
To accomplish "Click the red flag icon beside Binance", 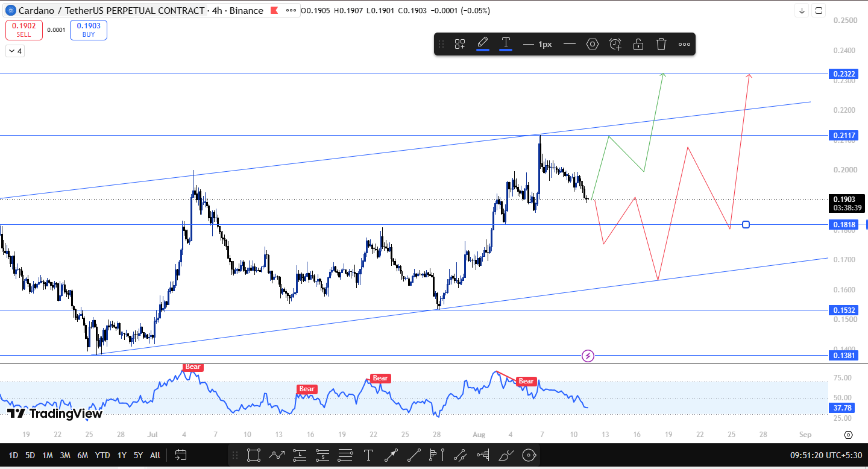I will 274,10.
